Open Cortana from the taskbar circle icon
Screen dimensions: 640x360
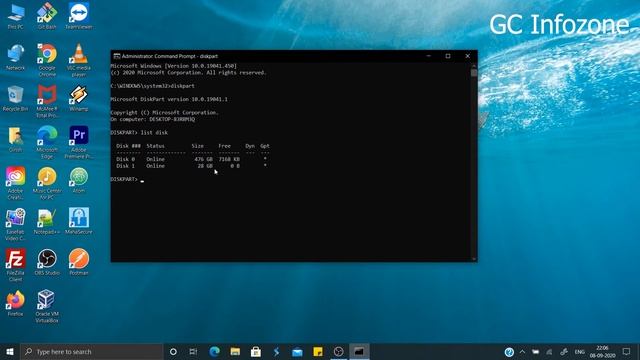coord(173,351)
